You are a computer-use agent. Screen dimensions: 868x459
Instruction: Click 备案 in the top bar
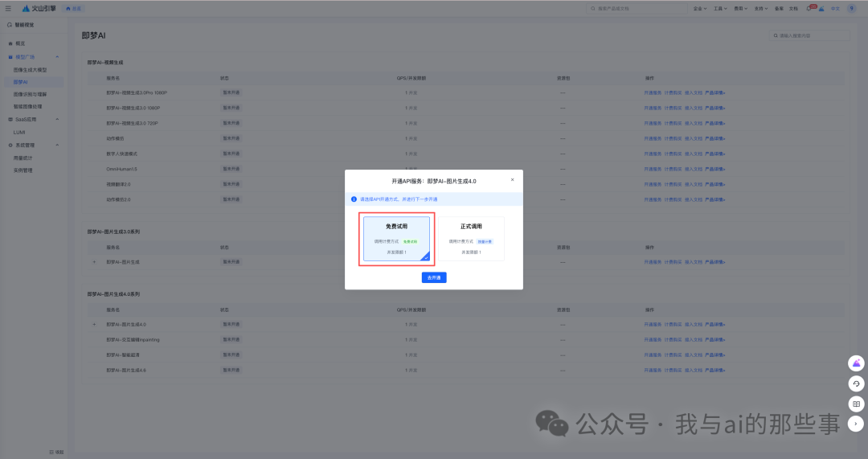pos(779,8)
